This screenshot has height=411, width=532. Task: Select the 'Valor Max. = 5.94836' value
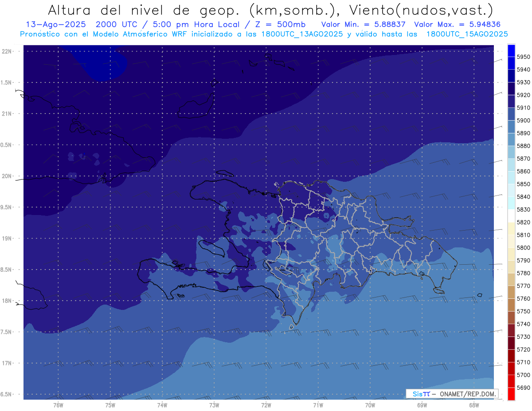pos(458,25)
